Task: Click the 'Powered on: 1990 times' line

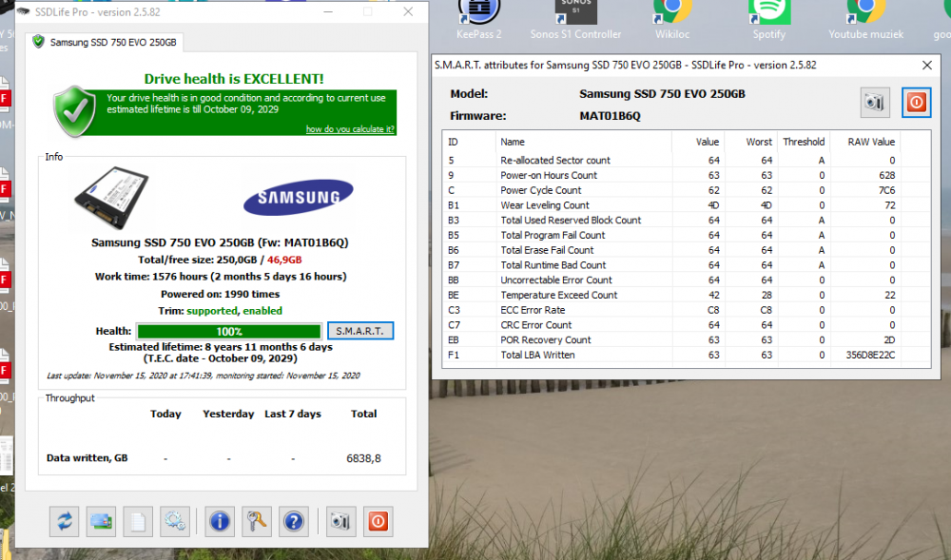Action: (x=221, y=294)
